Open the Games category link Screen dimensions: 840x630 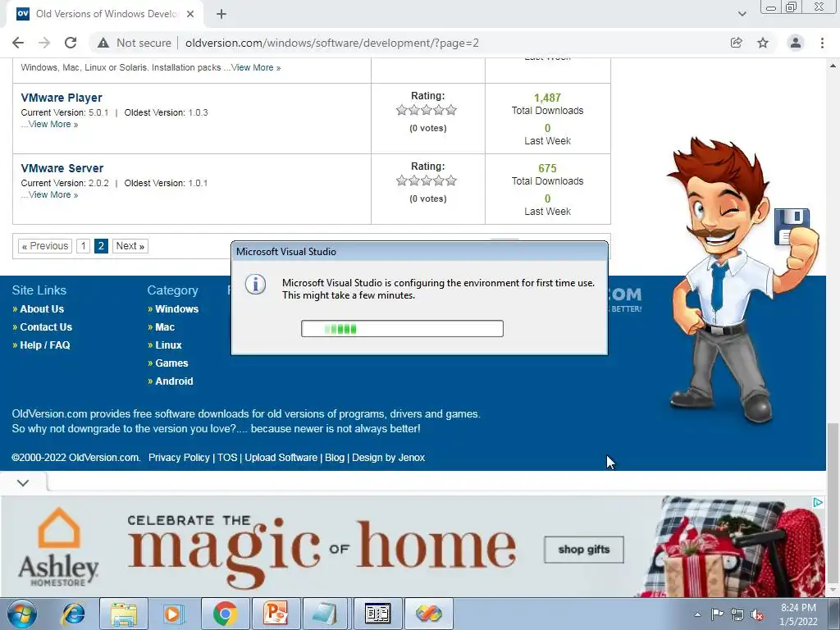[171, 363]
